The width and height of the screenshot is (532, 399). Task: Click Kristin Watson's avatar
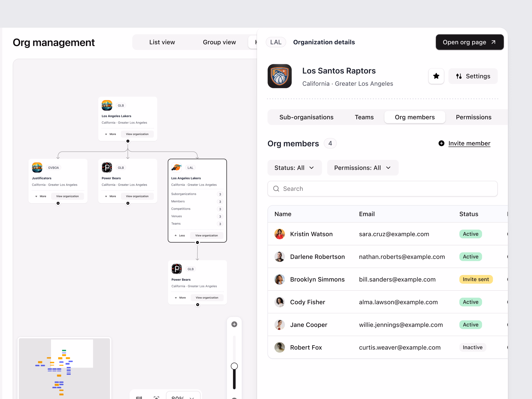(279, 234)
